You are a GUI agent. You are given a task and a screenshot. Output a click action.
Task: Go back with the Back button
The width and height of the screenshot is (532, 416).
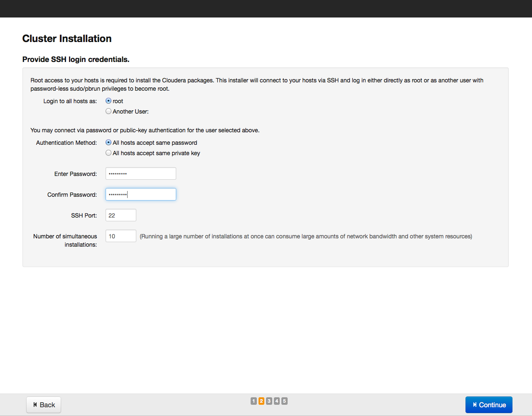[x=44, y=405]
